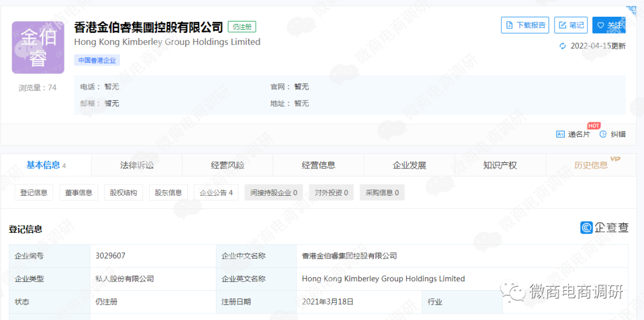Click the 仍注册 status tag
This screenshot has width=644, height=320.
pos(242,27)
